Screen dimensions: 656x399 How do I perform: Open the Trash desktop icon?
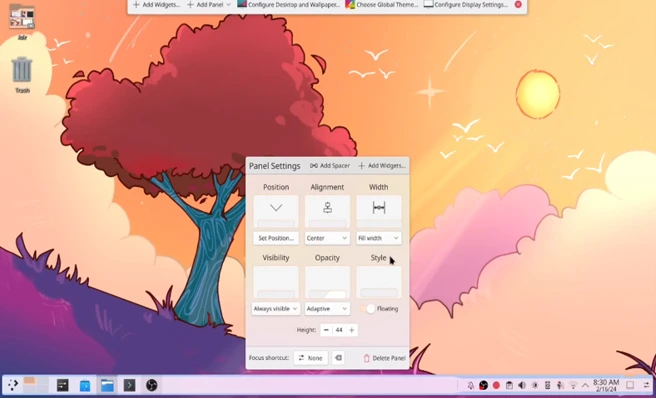pos(22,74)
